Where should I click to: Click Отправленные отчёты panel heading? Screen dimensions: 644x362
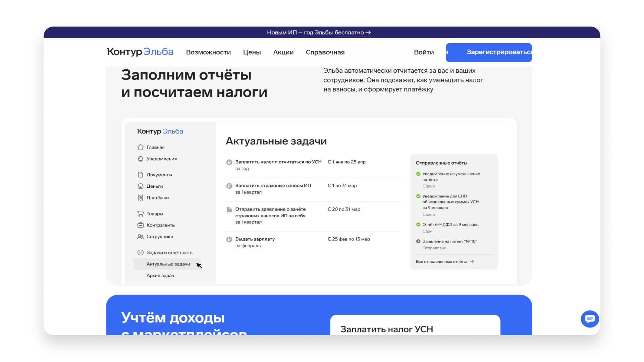441,163
